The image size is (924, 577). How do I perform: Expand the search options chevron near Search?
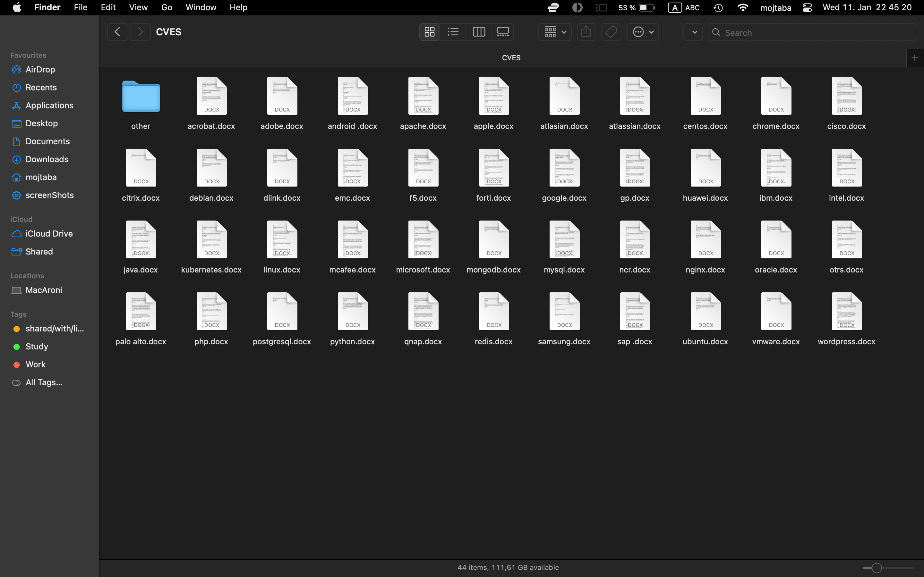coord(693,32)
